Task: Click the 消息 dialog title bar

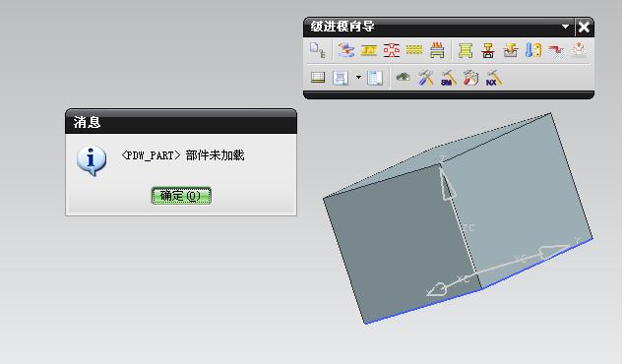Action: [181, 121]
